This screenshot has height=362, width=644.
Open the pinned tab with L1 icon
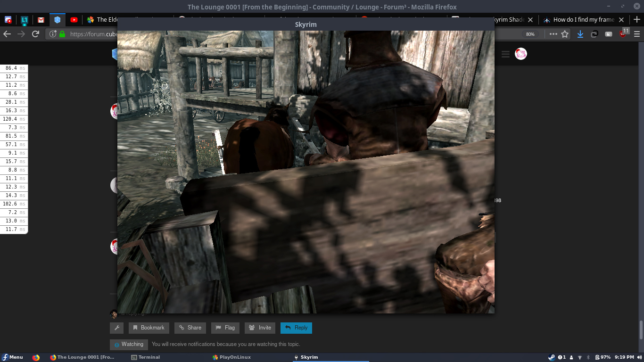[x=25, y=20]
